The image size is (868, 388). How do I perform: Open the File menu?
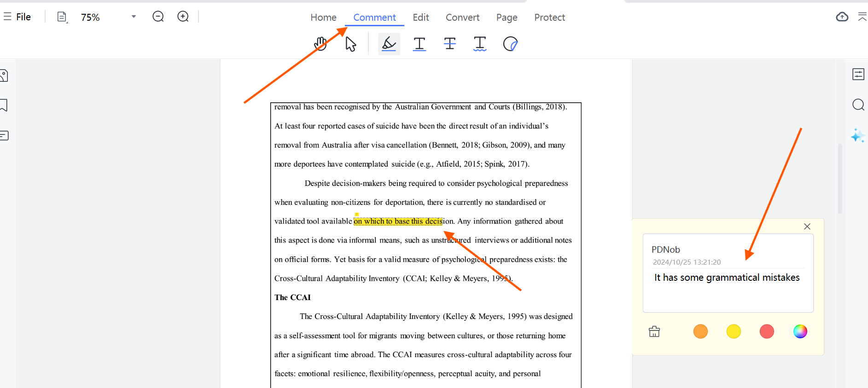pos(17,17)
